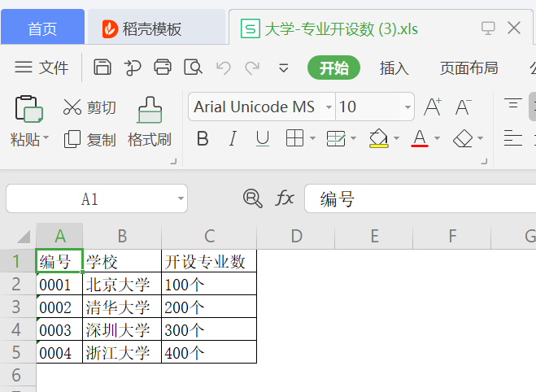Click top align icon

coord(513,103)
